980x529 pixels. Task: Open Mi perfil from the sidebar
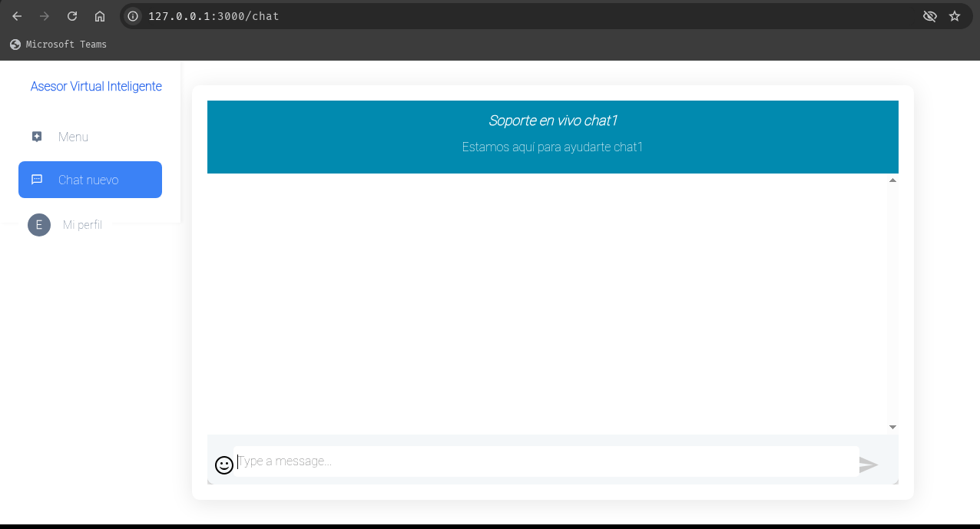[x=82, y=225]
